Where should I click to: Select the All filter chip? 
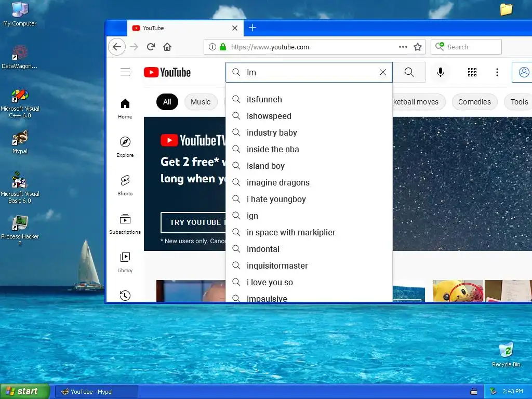pyautogui.click(x=167, y=102)
